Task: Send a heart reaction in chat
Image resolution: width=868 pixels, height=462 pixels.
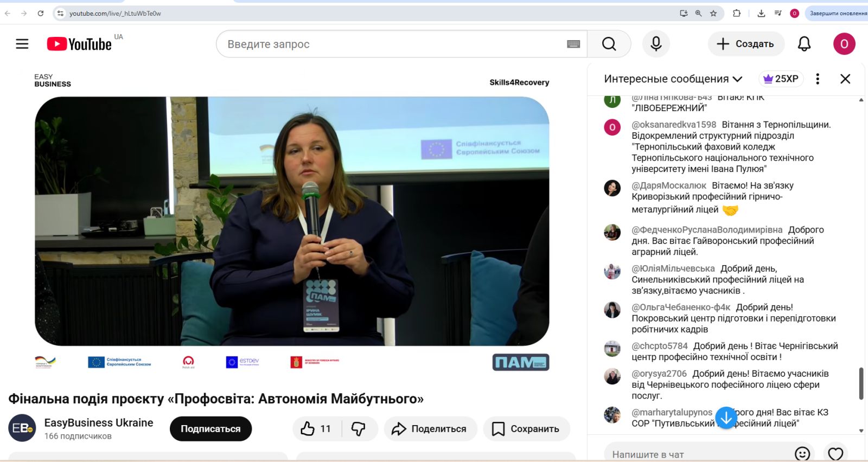Action: pyautogui.click(x=835, y=453)
